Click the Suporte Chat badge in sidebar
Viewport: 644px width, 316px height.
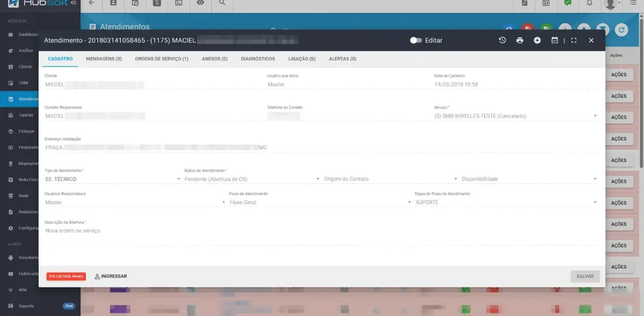69,306
